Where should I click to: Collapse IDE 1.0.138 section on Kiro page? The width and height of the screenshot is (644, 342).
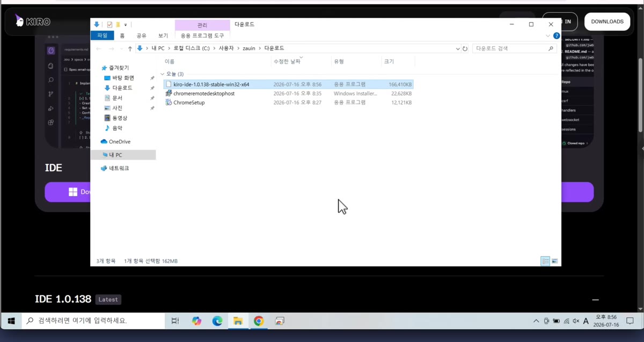(x=595, y=300)
